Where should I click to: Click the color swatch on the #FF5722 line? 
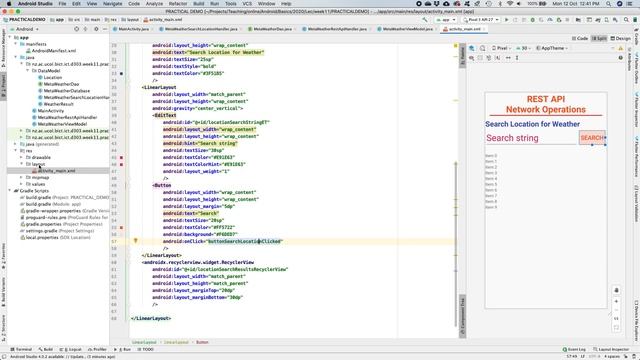[121, 227]
